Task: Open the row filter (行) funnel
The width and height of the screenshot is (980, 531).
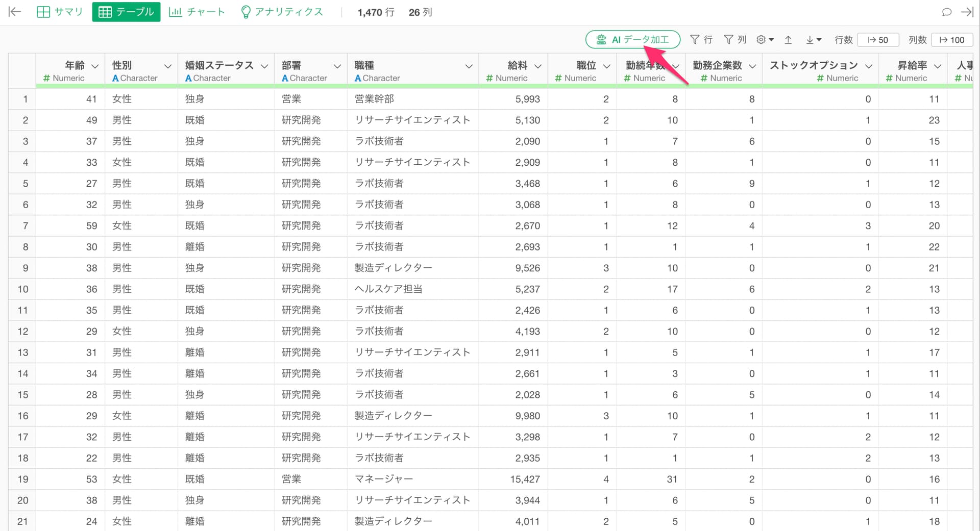Action: pyautogui.click(x=701, y=40)
